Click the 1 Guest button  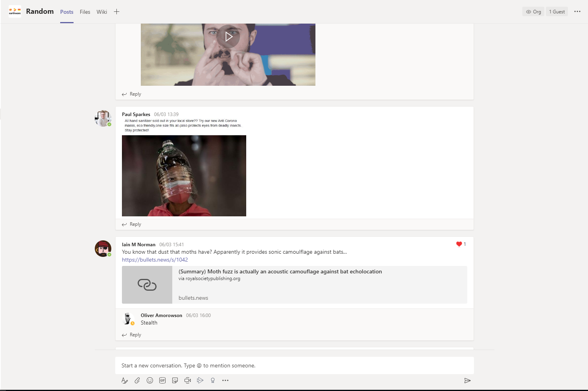(557, 12)
